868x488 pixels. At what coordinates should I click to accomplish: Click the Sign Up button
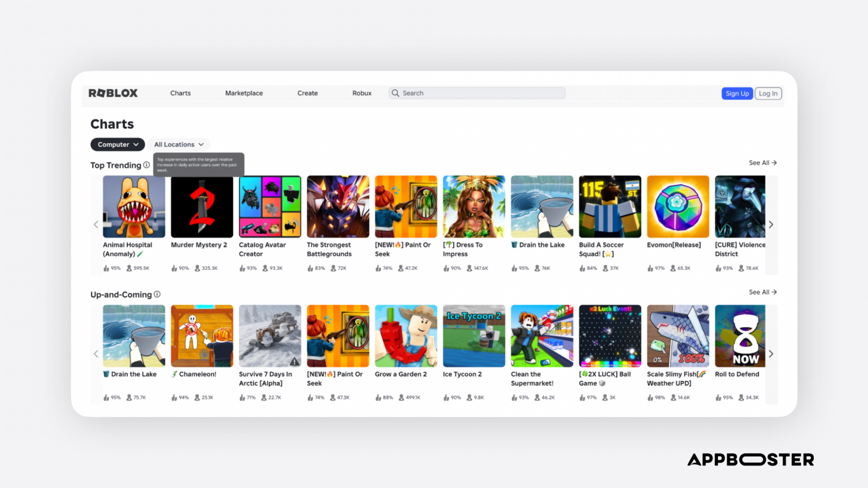(x=737, y=94)
